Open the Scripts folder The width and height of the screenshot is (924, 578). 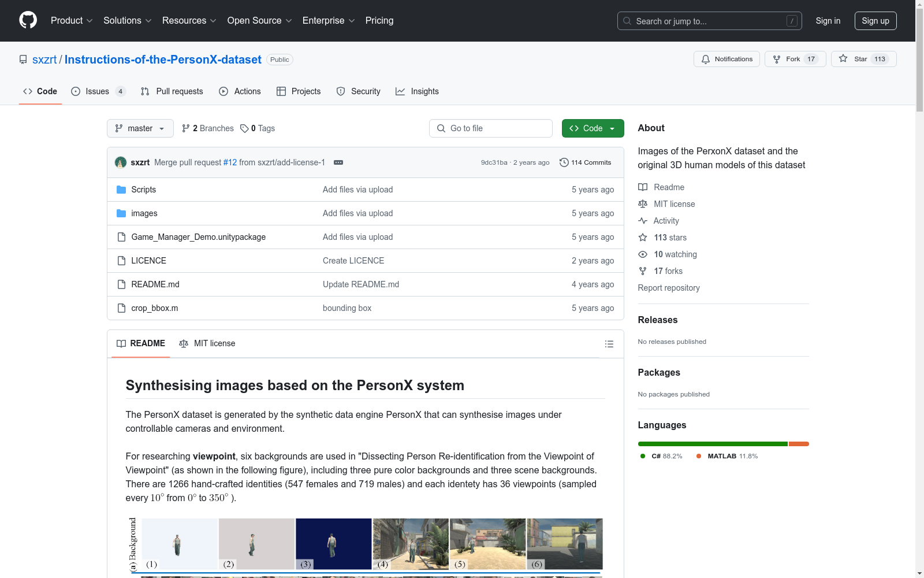click(143, 190)
